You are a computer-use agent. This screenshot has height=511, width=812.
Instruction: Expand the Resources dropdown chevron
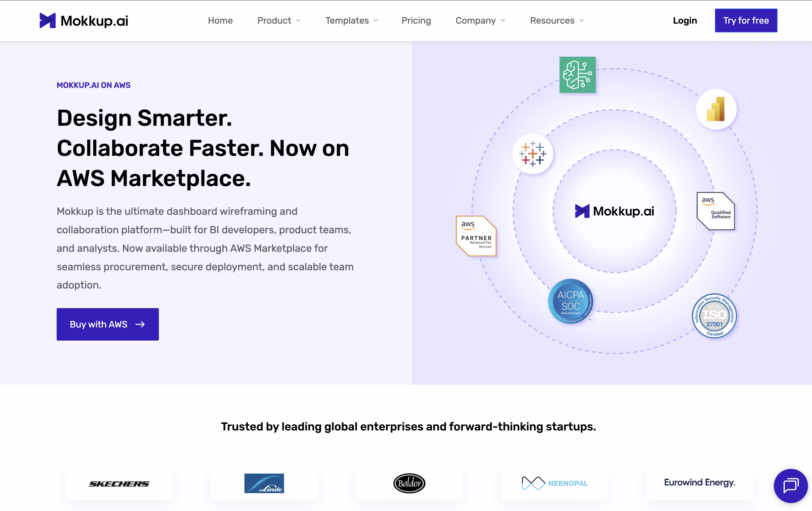click(x=581, y=20)
